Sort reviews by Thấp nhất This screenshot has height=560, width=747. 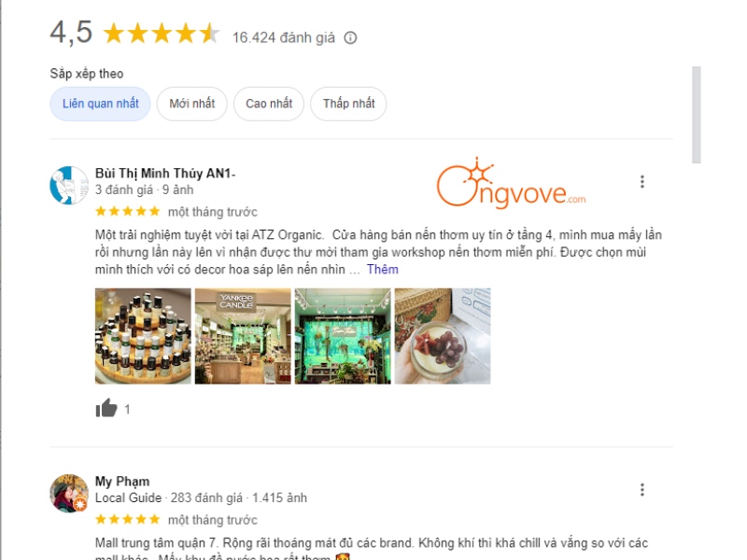click(348, 104)
